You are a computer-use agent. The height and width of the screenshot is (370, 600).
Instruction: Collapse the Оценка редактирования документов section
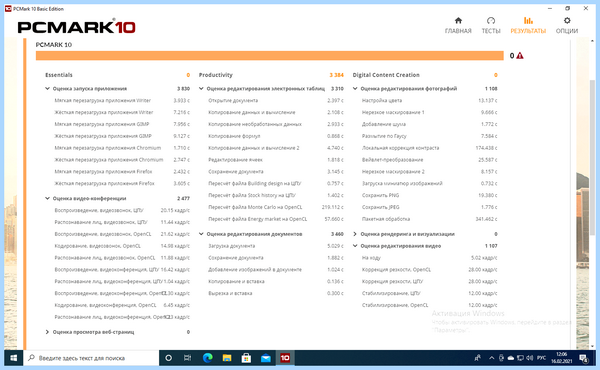[x=201, y=234]
